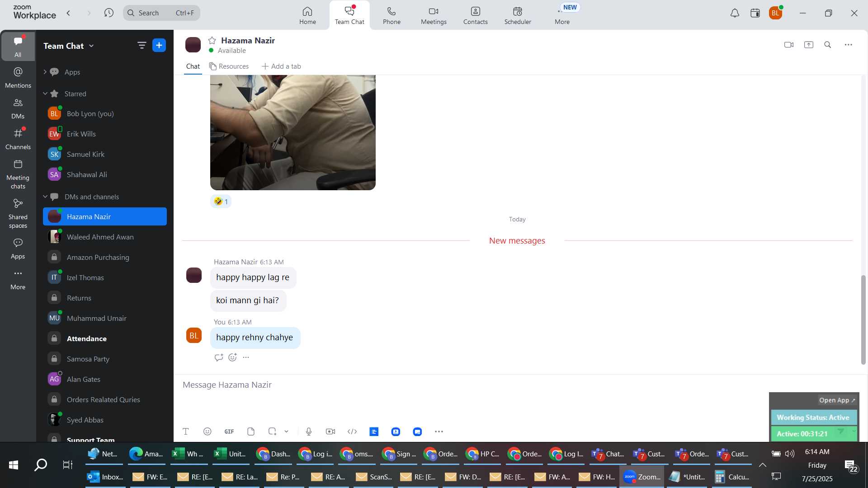Record a video message

(x=330, y=432)
